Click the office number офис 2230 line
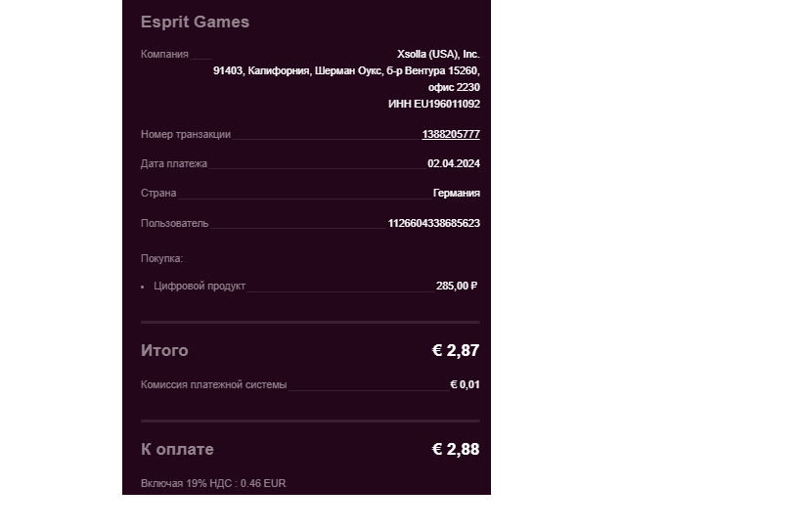 click(454, 87)
